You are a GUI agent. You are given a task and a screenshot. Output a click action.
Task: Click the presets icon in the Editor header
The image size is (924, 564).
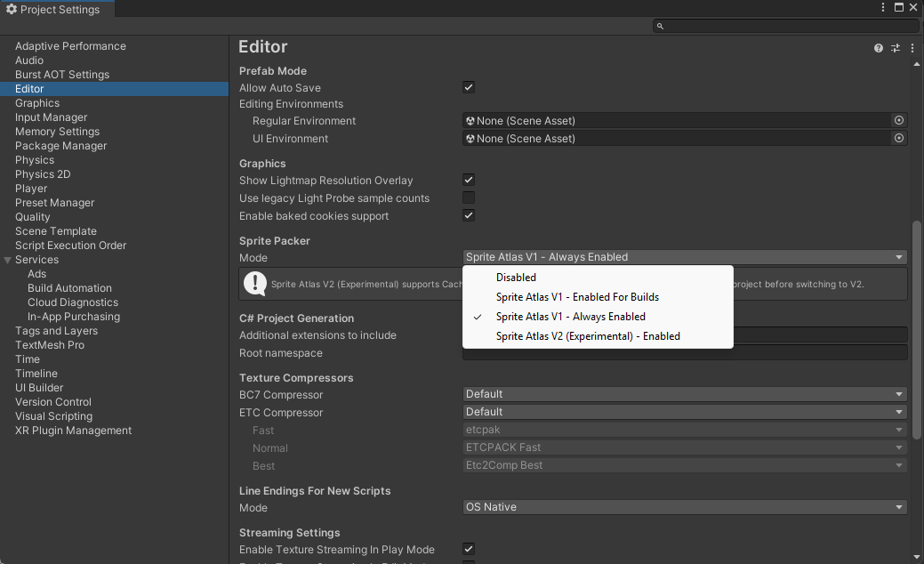[896, 48]
